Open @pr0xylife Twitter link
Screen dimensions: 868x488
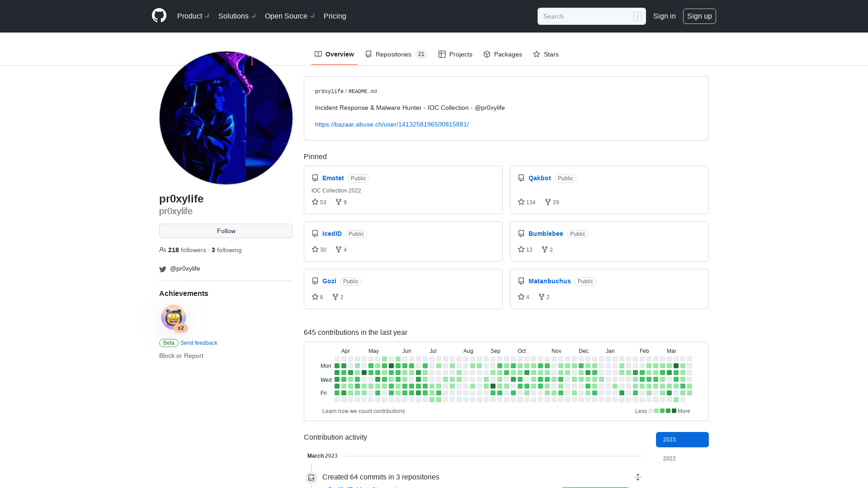[185, 268]
